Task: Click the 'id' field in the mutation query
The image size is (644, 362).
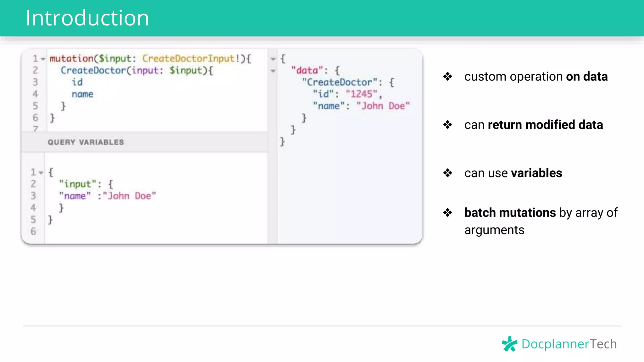Action: click(77, 82)
